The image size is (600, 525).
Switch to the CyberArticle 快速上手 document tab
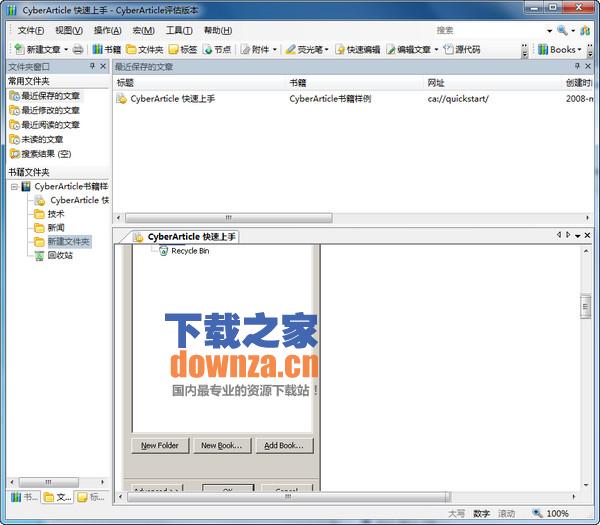pos(185,237)
